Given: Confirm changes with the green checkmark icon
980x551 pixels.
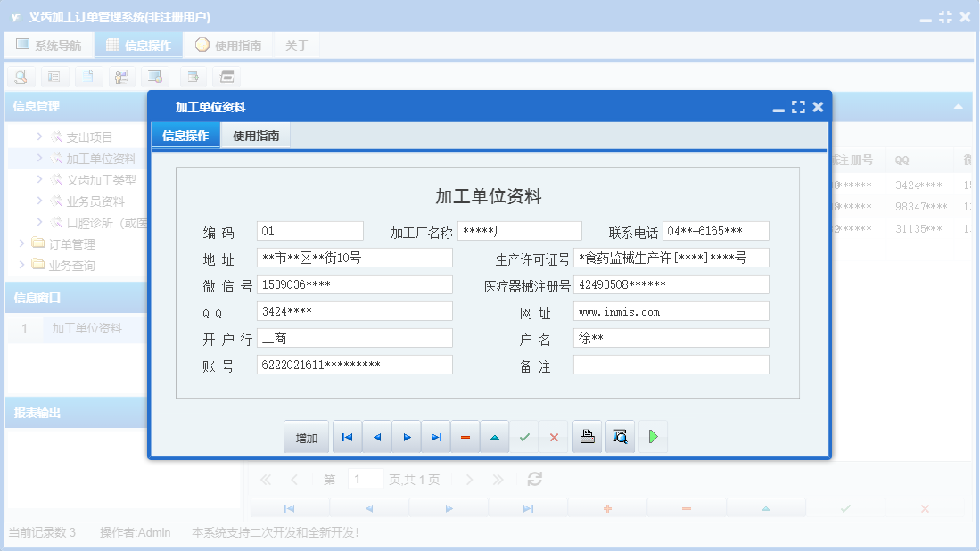Looking at the screenshot, I should tap(524, 436).
